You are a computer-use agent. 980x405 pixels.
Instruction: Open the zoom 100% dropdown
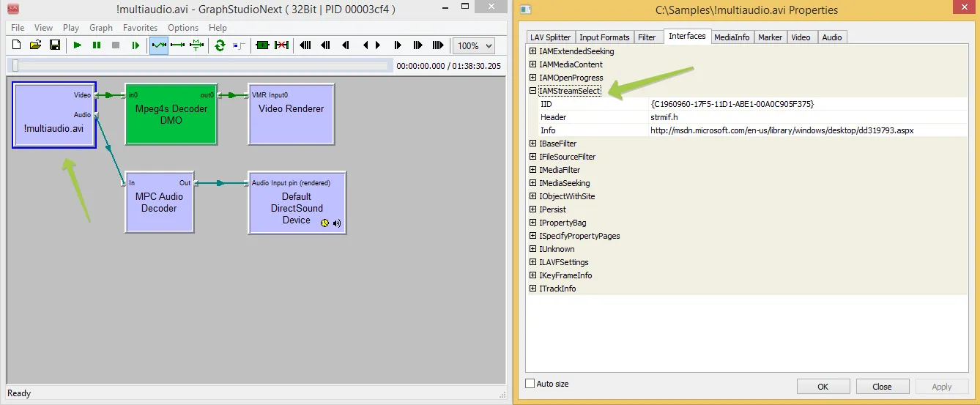pos(473,45)
